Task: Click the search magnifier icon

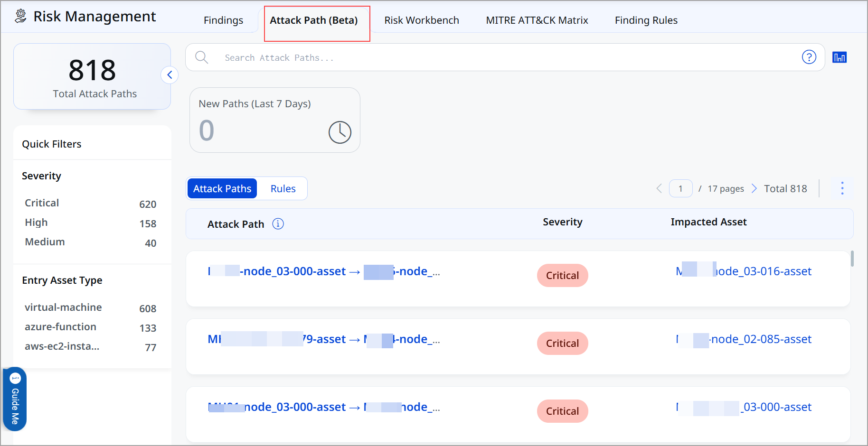Action: (x=202, y=57)
